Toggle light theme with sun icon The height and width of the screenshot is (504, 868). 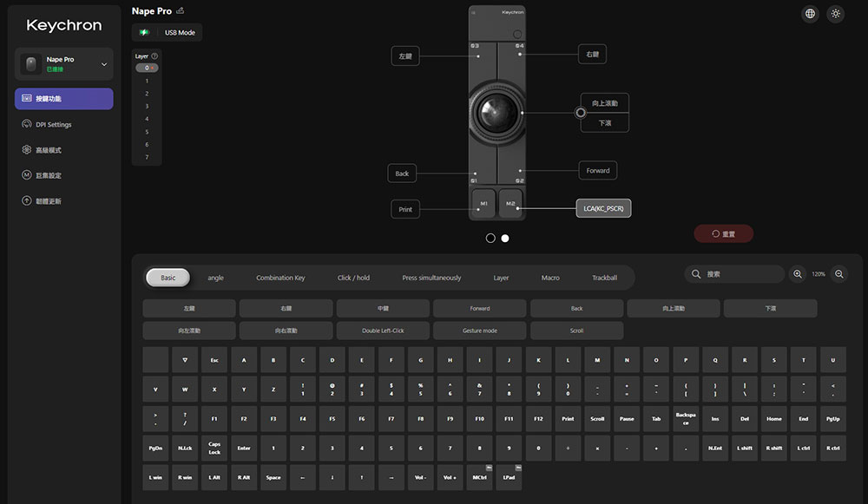[835, 14]
